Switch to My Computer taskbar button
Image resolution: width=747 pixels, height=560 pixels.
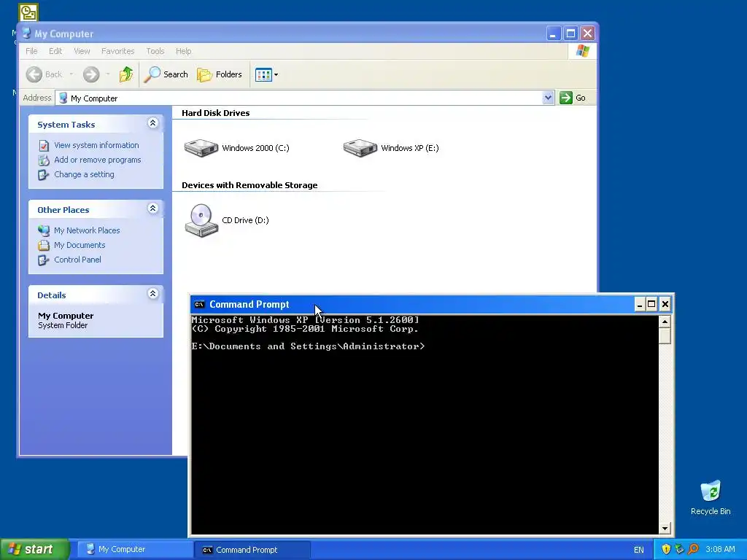pos(134,550)
